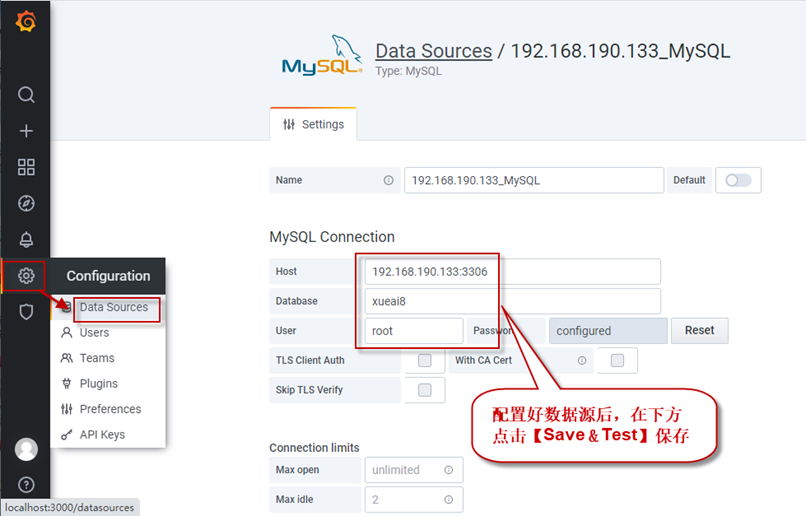Click the Max open unlimited field
806x516 pixels.
(414, 470)
